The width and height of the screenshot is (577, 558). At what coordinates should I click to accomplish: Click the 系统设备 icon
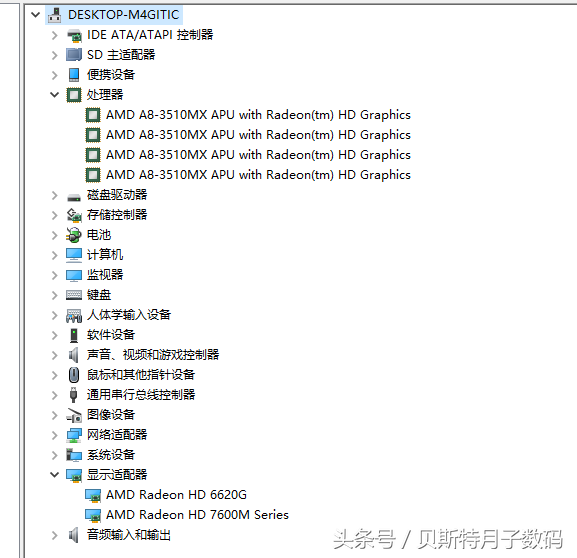(74, 455)
